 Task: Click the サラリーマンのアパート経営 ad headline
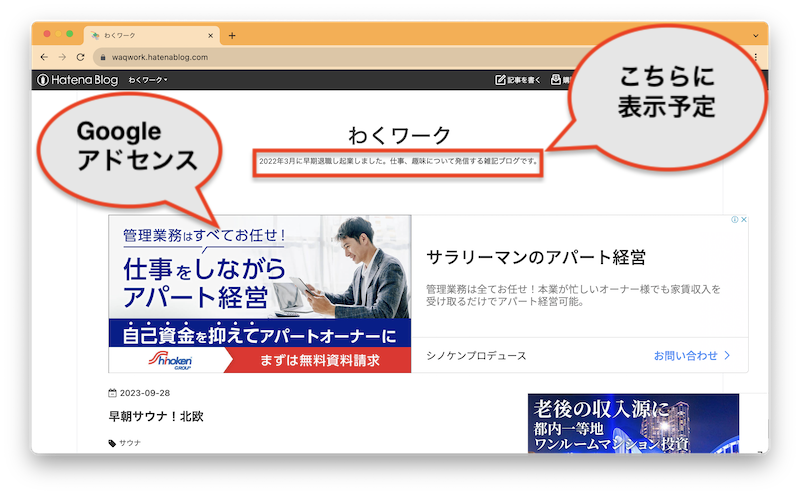536,257
